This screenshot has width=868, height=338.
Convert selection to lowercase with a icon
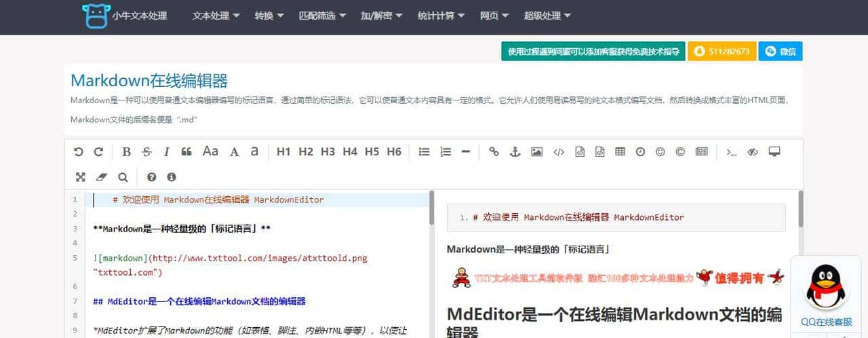click(254, 151)
